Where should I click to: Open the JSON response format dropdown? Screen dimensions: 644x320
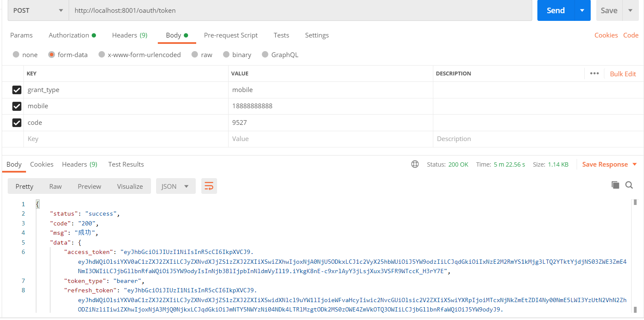tap(176, 186)
